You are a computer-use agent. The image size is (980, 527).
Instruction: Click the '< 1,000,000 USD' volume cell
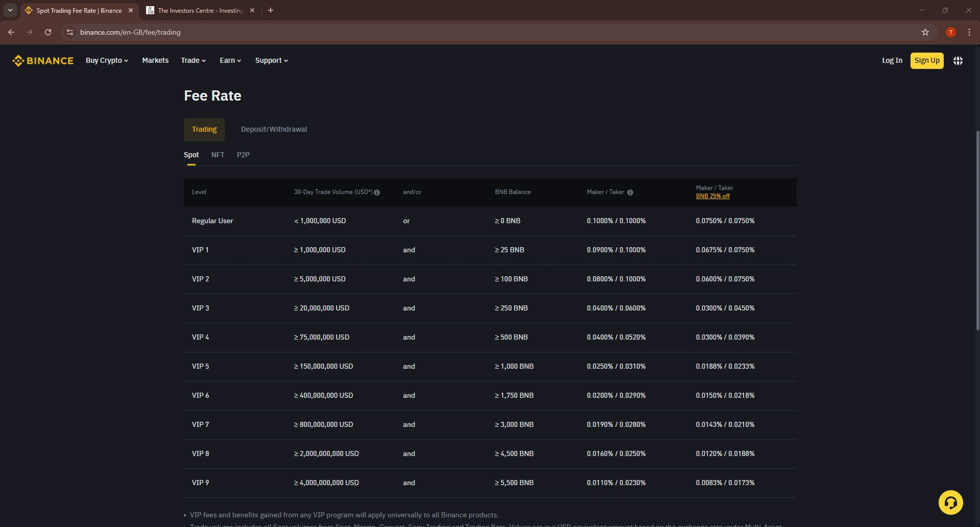pos(320,221)
